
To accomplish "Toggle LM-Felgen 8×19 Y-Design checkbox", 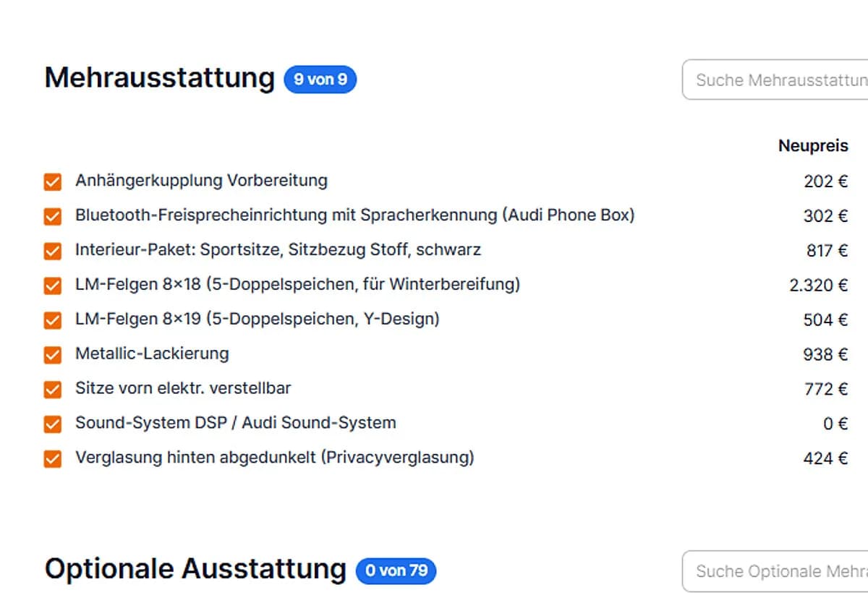I will 52,320.
